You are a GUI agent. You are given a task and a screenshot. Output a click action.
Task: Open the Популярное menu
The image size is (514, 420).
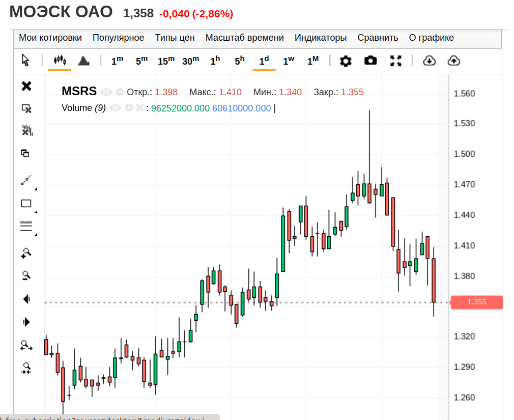119,38
